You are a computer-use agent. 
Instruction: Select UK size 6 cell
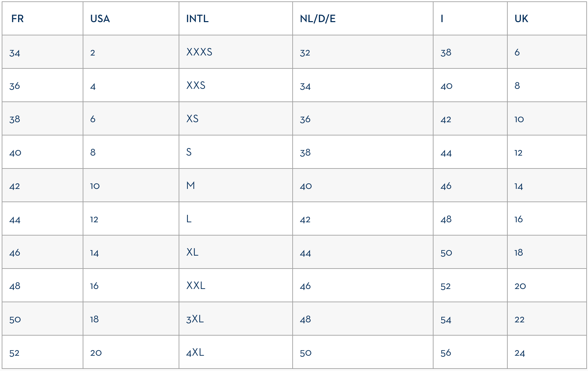pos(517,52)
